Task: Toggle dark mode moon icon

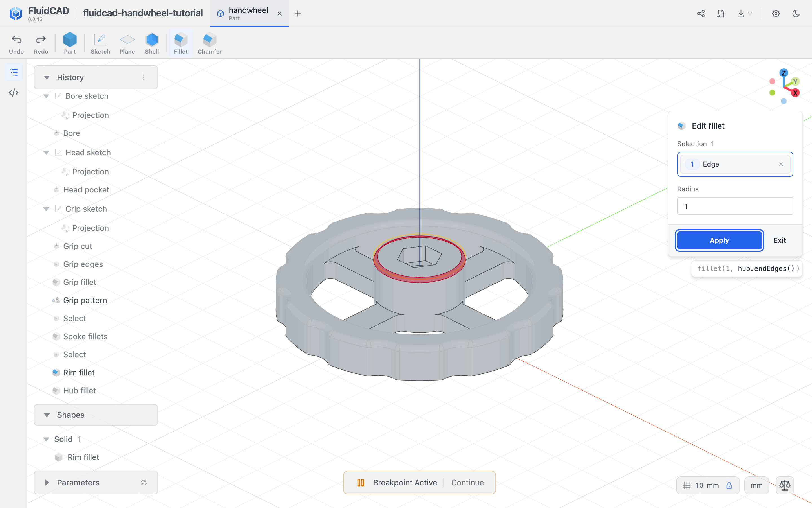Action: (x=796, y=14)
